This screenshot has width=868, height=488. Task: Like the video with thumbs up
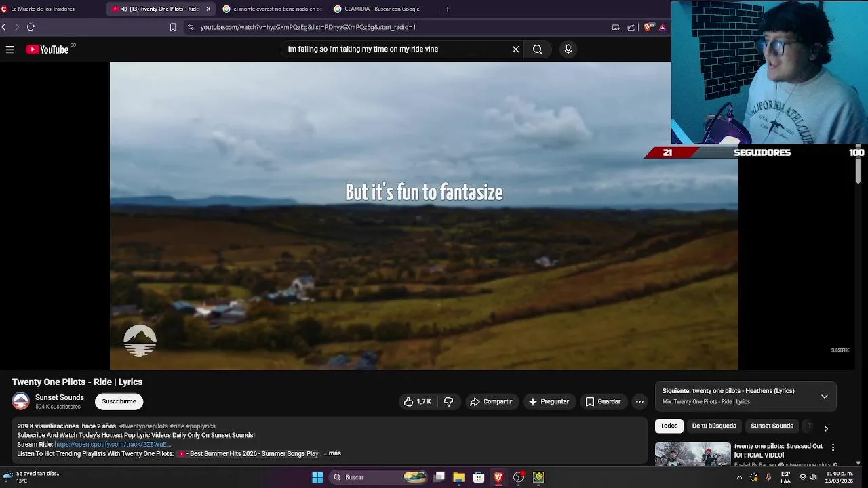click(x=418, y=401)
